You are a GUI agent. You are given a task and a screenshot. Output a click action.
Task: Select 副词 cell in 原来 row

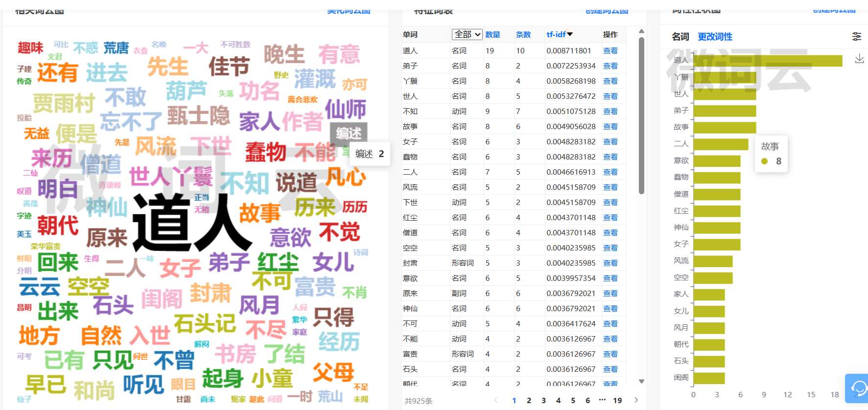click(x=459, y=293)
